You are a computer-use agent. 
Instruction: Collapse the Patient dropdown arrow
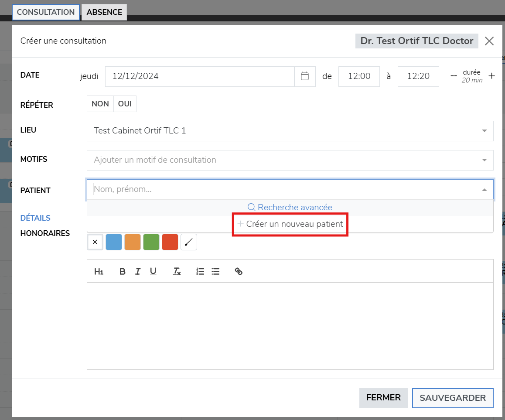click(485, 190)
